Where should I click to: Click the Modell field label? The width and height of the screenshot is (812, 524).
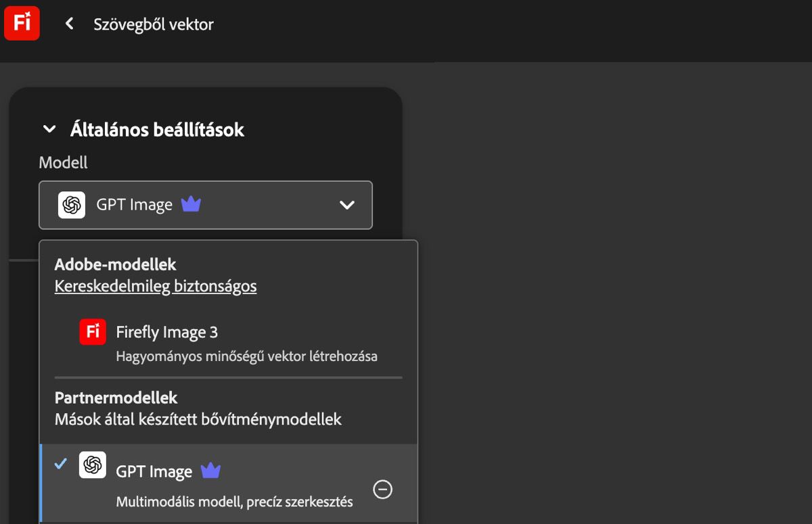coord(64,162)
